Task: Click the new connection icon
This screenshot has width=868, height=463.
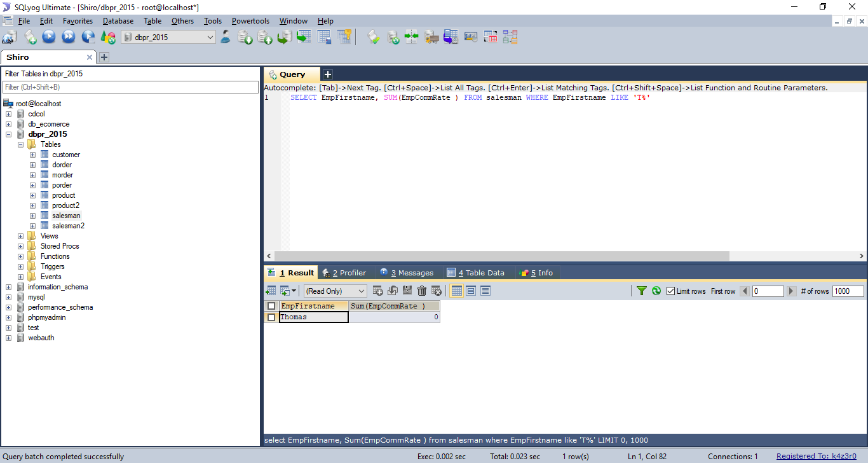Action: [x=10, y=37]
